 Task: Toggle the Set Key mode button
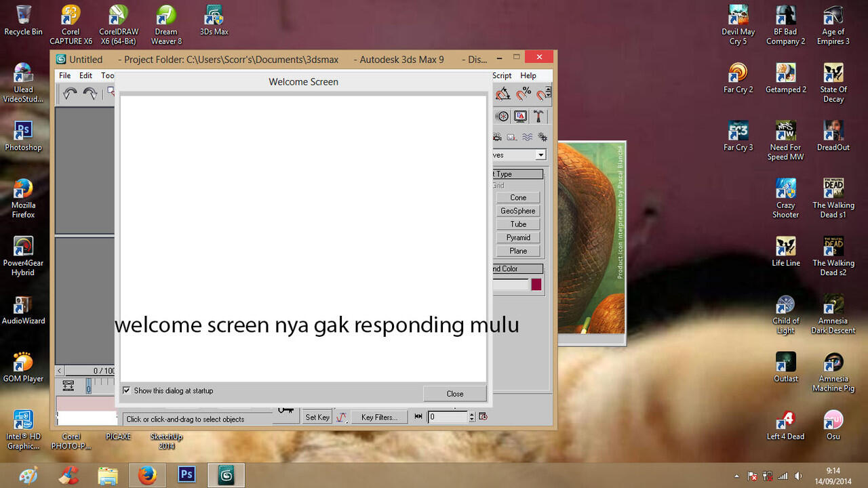[317, 418]
